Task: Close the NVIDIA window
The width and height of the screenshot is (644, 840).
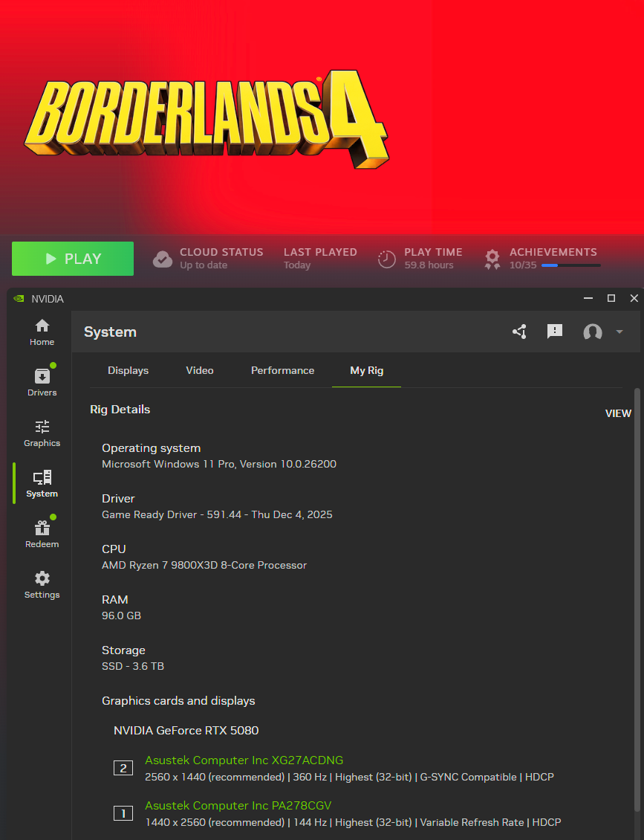Action: 634,298
